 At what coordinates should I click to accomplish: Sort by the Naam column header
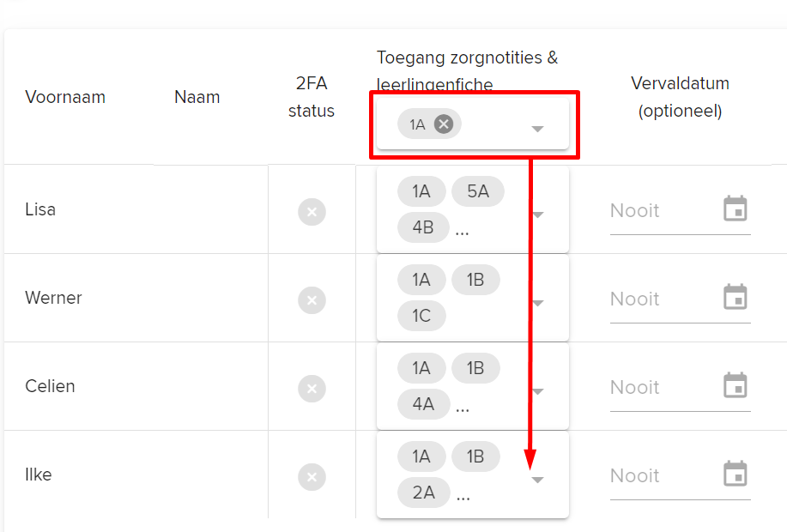click(197, 97)
